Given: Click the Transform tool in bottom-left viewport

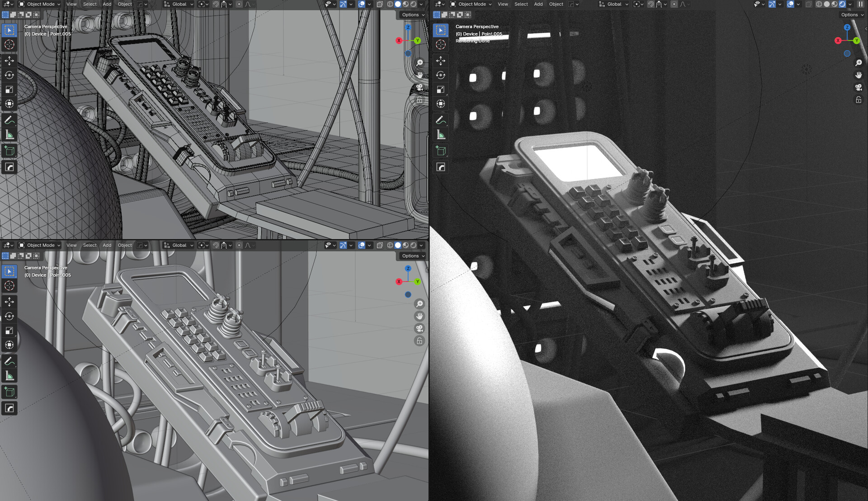Looking at the screenshot, I should [x=9, y=345].
